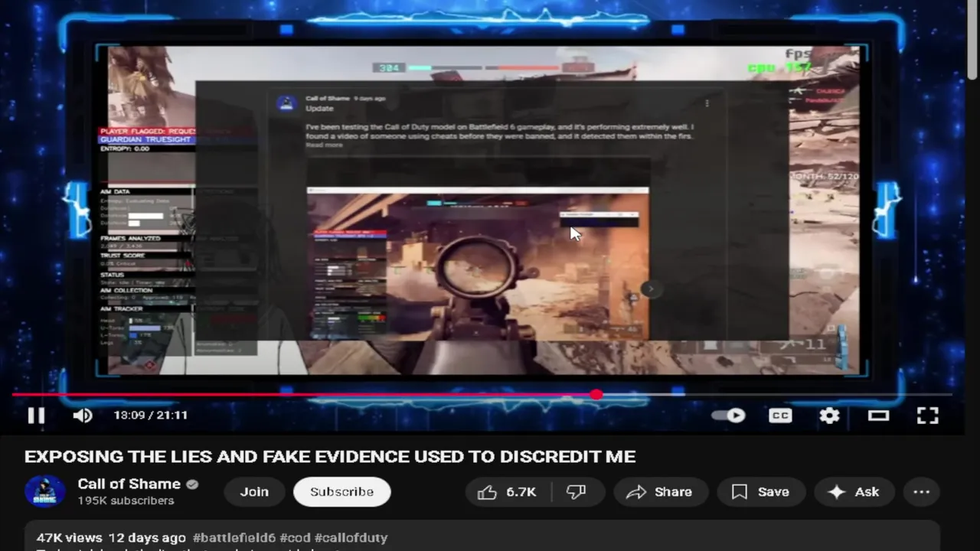Click the community post options dots in video

coord(707,103)
